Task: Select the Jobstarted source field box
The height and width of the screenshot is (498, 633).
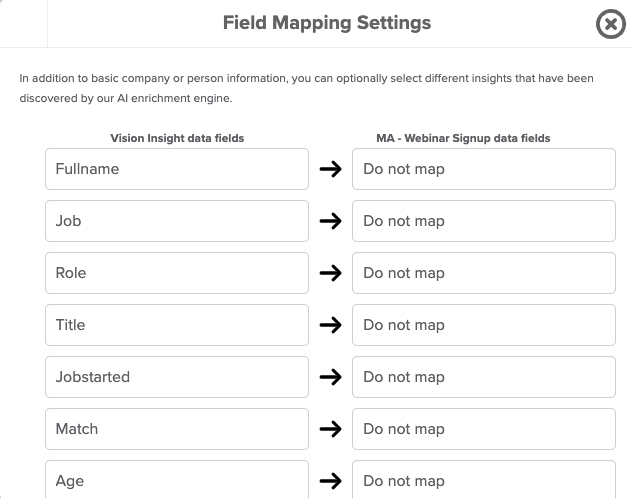Action: pyautogui.click(x=177, y=377)
